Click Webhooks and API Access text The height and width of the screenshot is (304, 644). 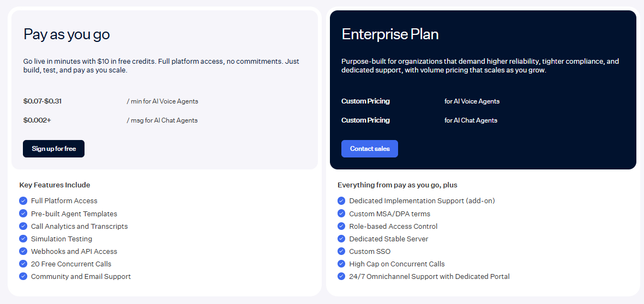[74, 251]
